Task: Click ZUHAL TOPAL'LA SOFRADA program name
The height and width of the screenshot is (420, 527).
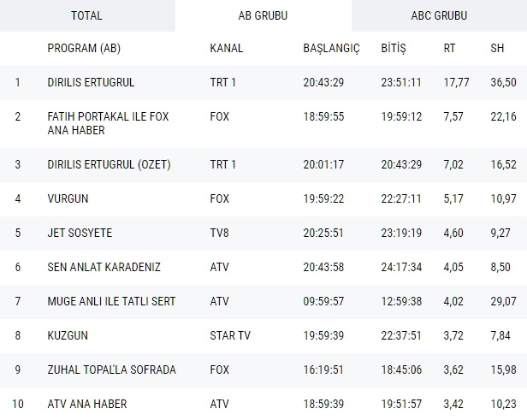Action: click(111, 370)
